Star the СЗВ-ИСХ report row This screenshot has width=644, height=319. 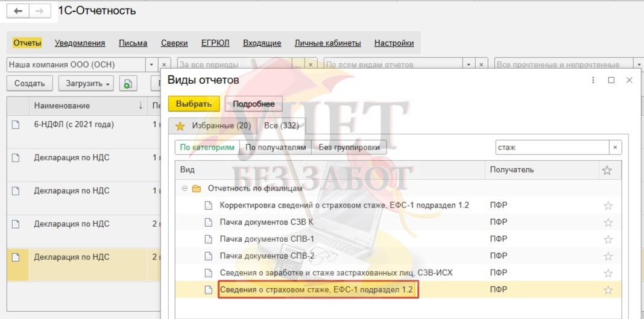[608, 273]
